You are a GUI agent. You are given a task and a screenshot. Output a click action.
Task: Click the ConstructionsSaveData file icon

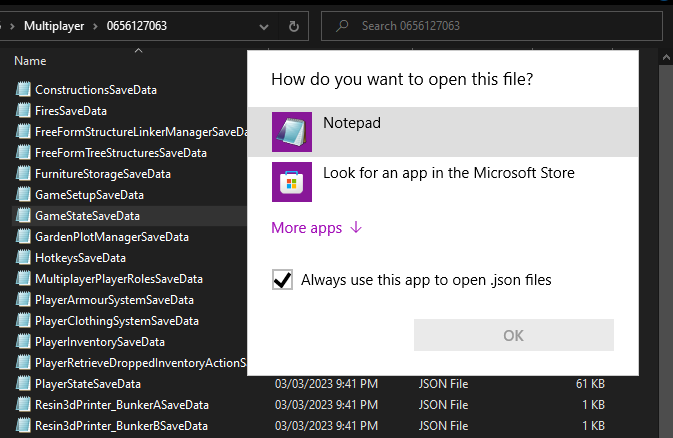tap(24, 90)
